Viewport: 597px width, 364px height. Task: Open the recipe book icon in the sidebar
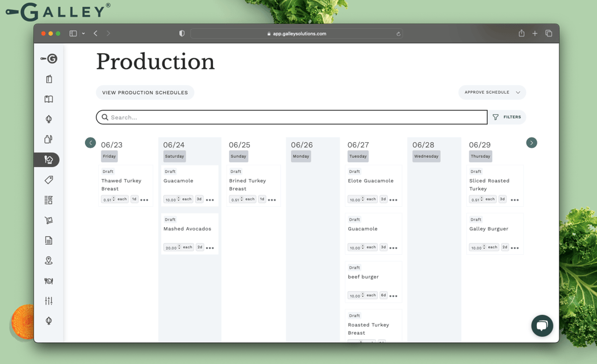(49, 99)
